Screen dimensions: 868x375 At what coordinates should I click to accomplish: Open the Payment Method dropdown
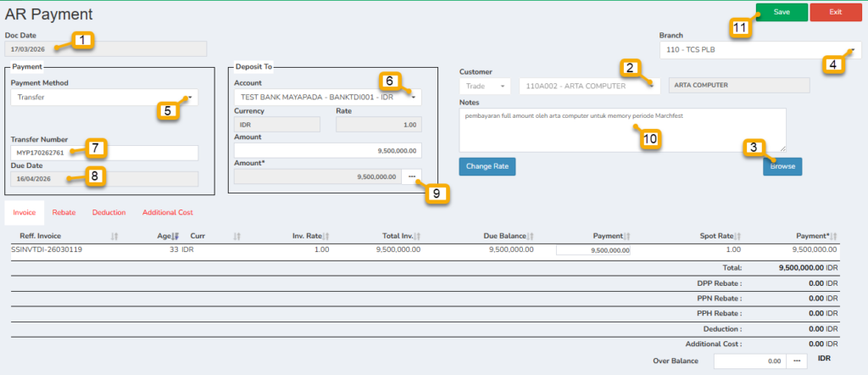pyautogui.click(x=104, y=98)
